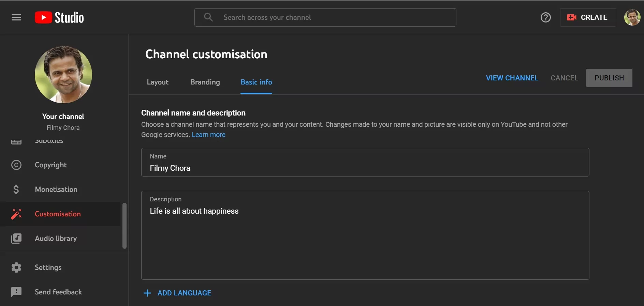Select the Basic info tab
The width and height of the screenshot is (644, 306).
pyautogui.click(x=256, y=82)
